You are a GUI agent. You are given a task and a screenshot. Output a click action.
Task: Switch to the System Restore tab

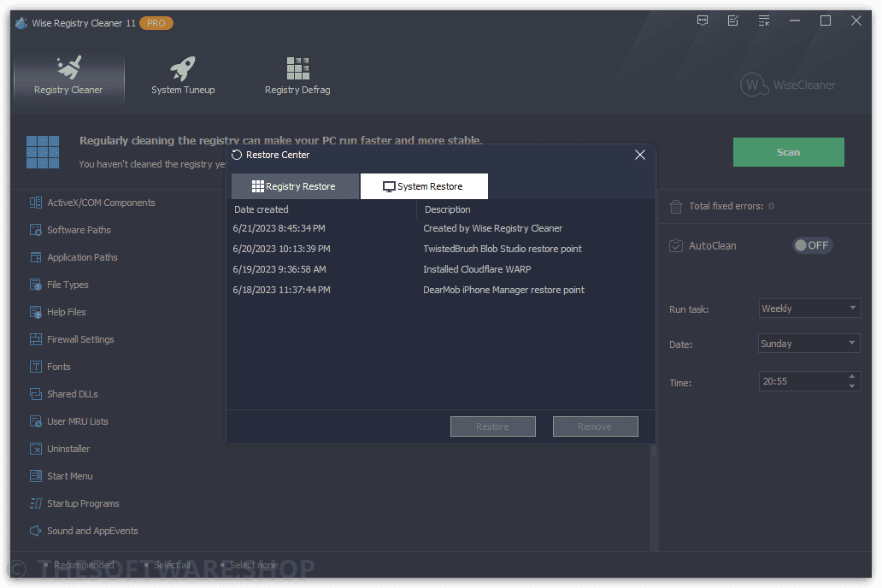click(424, 186)
